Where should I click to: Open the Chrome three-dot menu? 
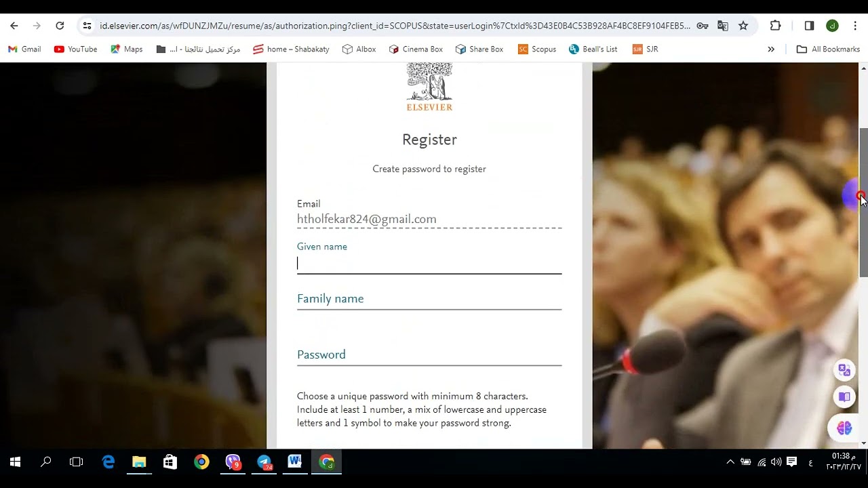click(x=854, y=26)
